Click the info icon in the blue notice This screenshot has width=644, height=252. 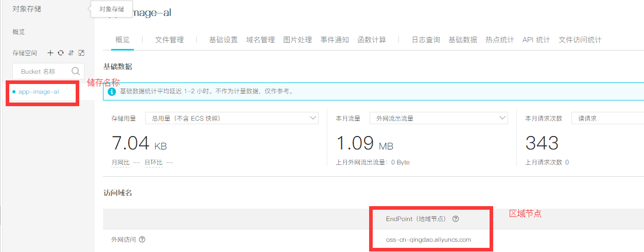coord(112,92)
